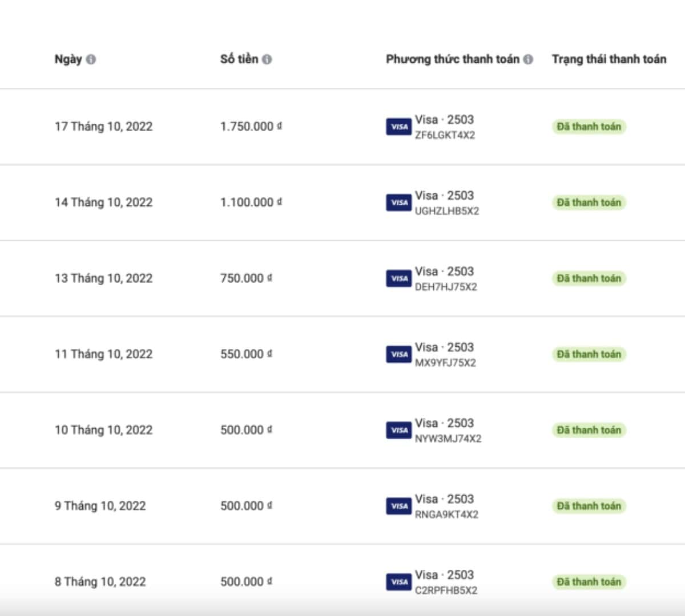This screenshot has height=616, width=685.
Task: Select the transaction reference DEH7HJ75X2
Action: [x=445, y=287]
